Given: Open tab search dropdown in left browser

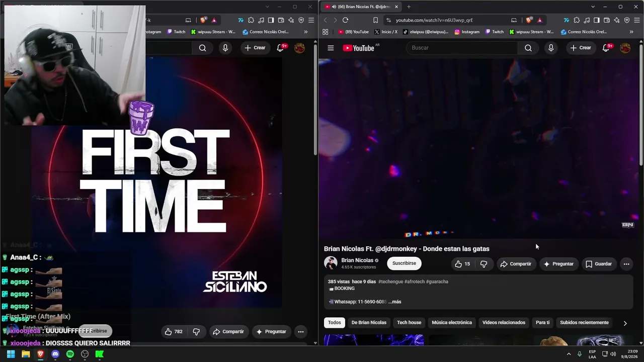Looking at the screenshot, I should [x=267, y=7].
